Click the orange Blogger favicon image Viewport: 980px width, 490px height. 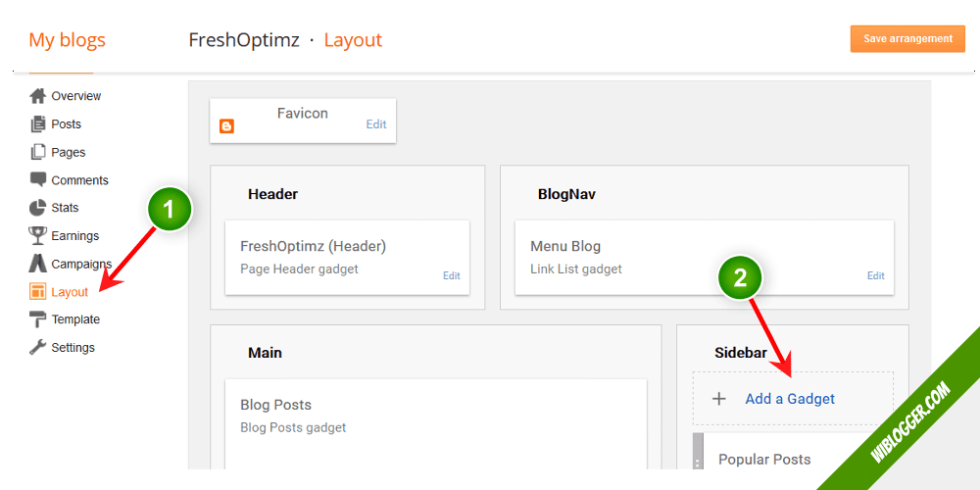click(227, 126)
